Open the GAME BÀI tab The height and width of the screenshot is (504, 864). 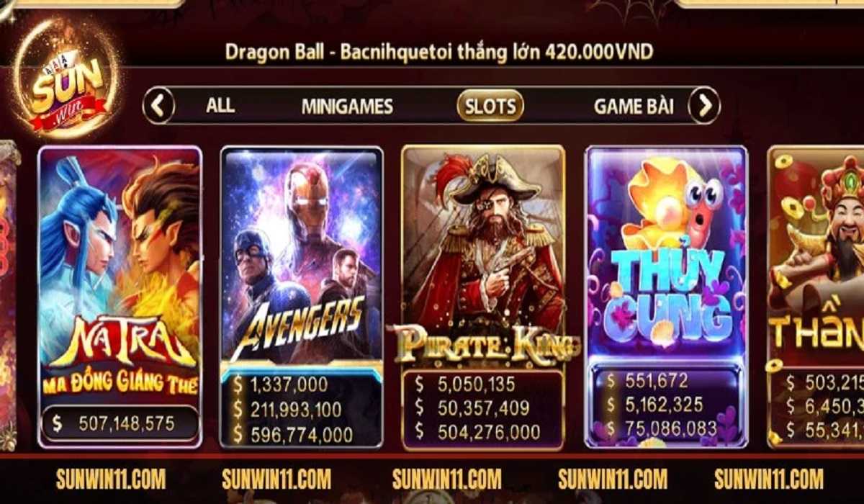[x=634, y=107]
